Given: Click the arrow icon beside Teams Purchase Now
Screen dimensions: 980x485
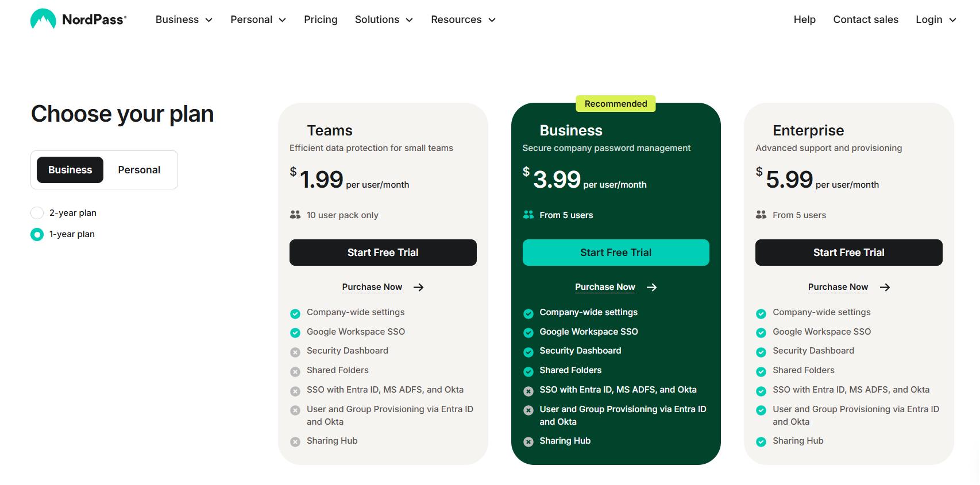Looking at the screenshot, I should coord(419,288).
